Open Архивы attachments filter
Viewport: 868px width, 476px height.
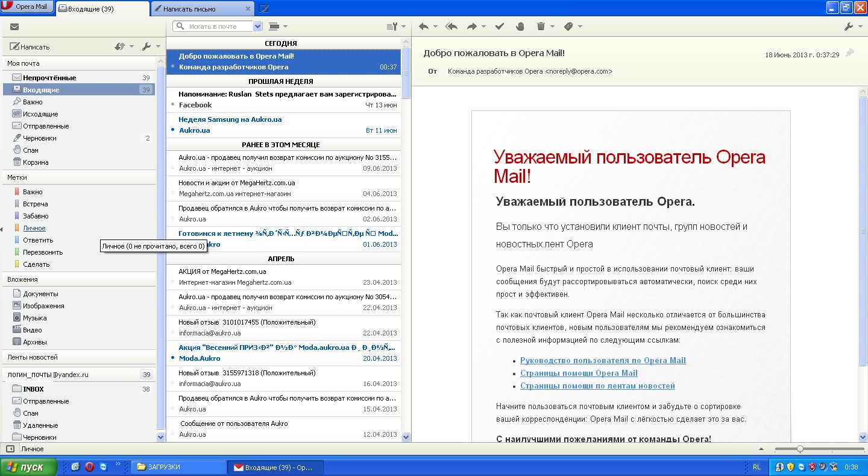point(34,342)
